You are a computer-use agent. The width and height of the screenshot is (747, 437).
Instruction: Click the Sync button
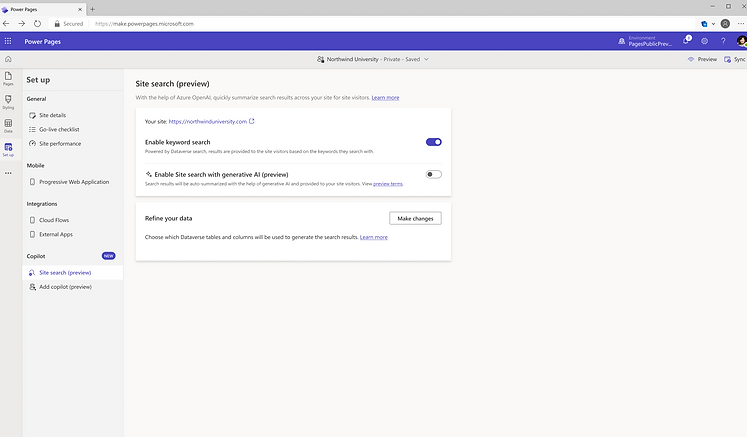735,60
